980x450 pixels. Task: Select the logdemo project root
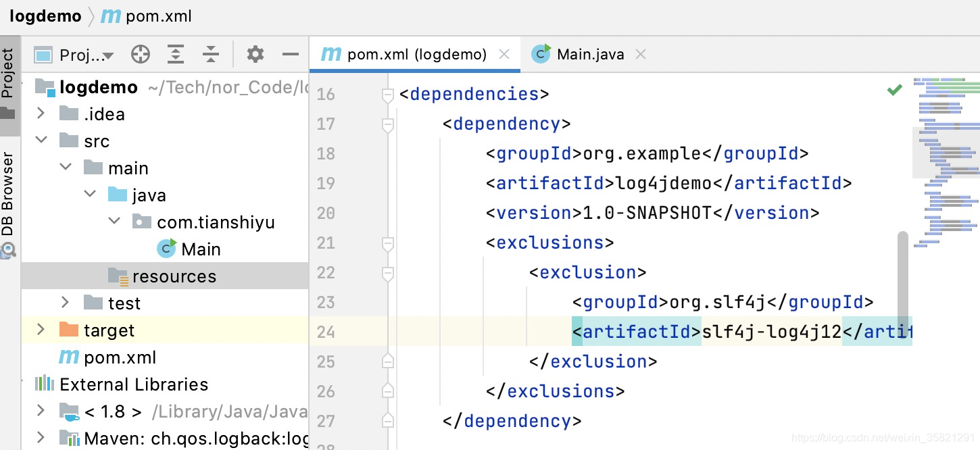tap(99, 87)
